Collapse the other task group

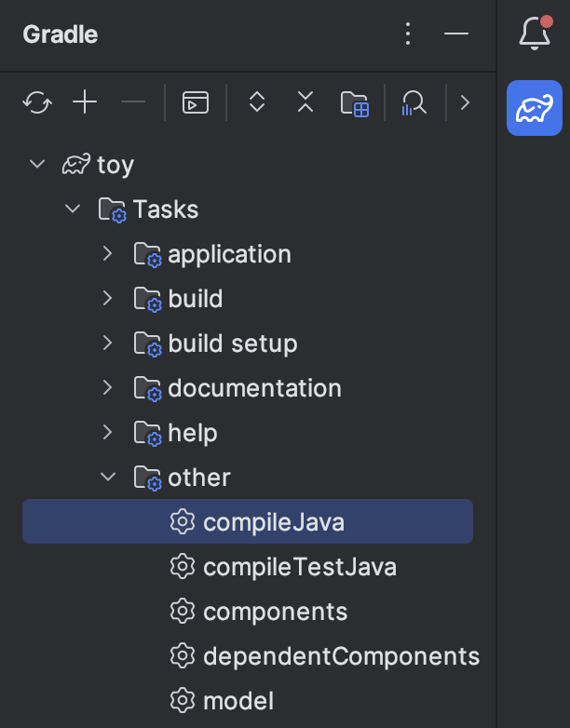click(108, 478)
